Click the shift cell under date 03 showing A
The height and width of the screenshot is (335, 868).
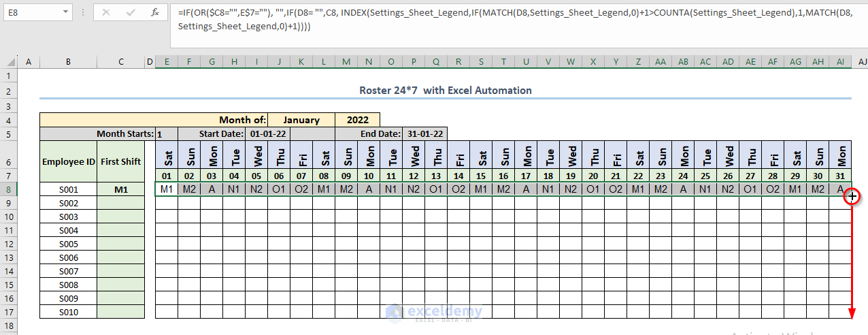click(x=212, y=189)
